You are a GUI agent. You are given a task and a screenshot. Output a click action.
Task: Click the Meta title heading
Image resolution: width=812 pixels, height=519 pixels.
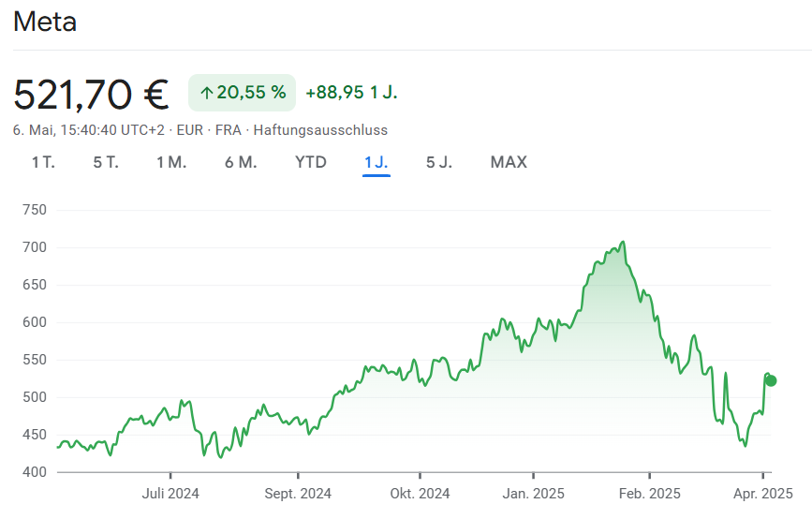45,22
